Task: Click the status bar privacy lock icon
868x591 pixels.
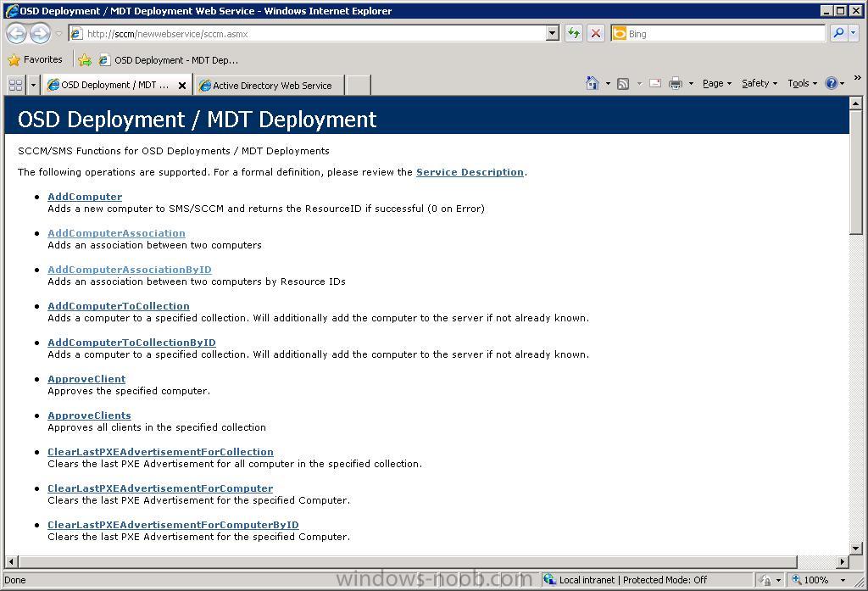Action: pos(765,580)
